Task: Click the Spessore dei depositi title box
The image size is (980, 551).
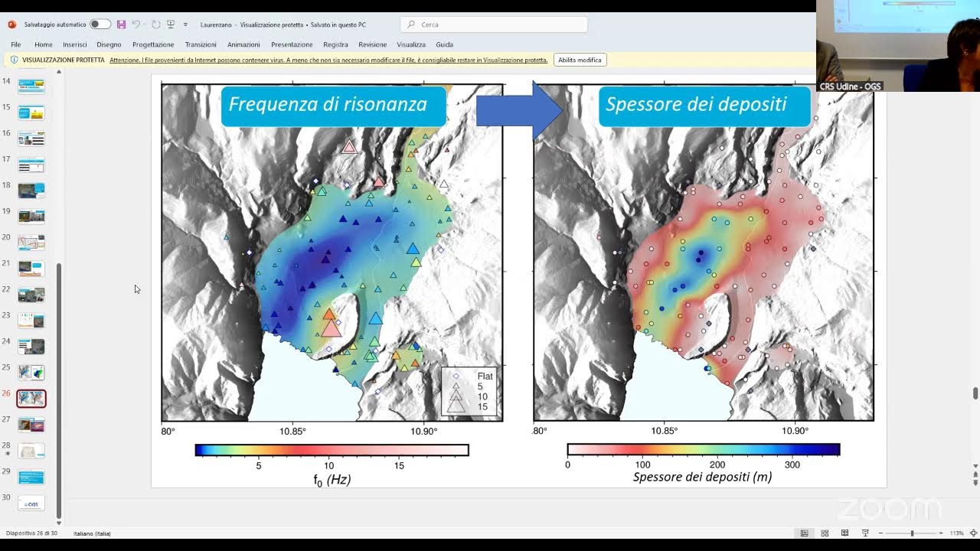Action: 704,106
